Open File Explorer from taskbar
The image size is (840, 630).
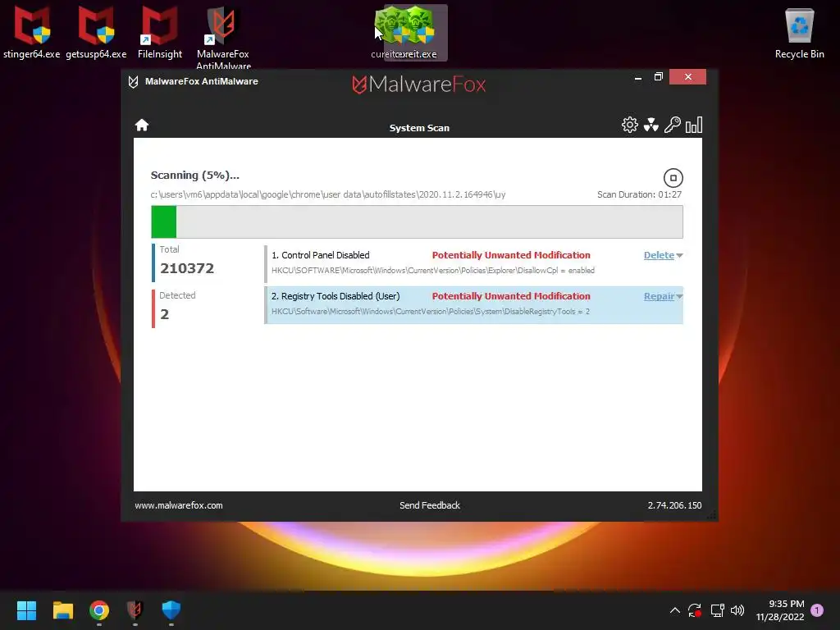coord(62,610)
